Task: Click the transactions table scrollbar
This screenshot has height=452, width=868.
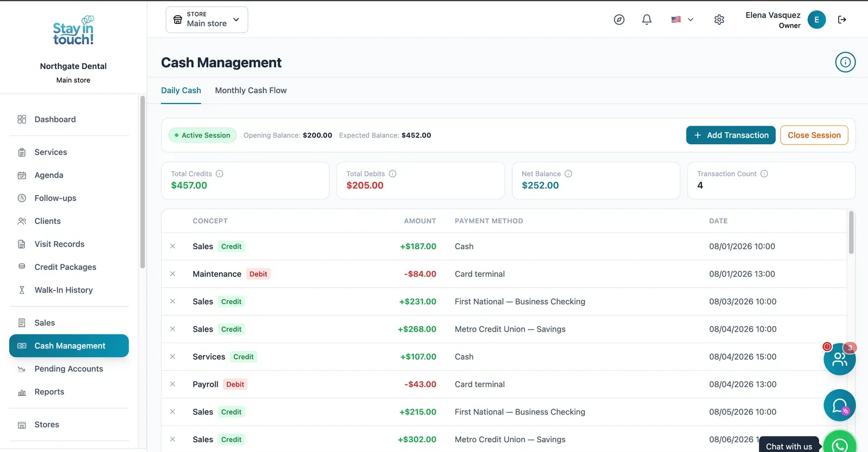Action: pos(851,233)
